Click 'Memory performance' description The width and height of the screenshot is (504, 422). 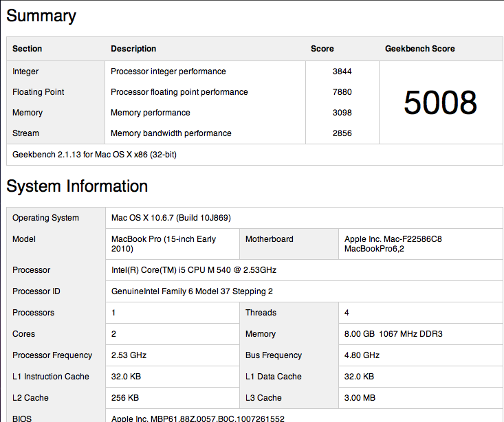point(150,113)
